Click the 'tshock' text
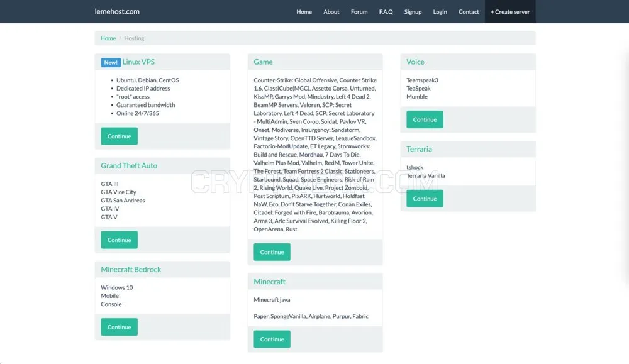Viewport: 629px width, 364px height. point(415,167)
